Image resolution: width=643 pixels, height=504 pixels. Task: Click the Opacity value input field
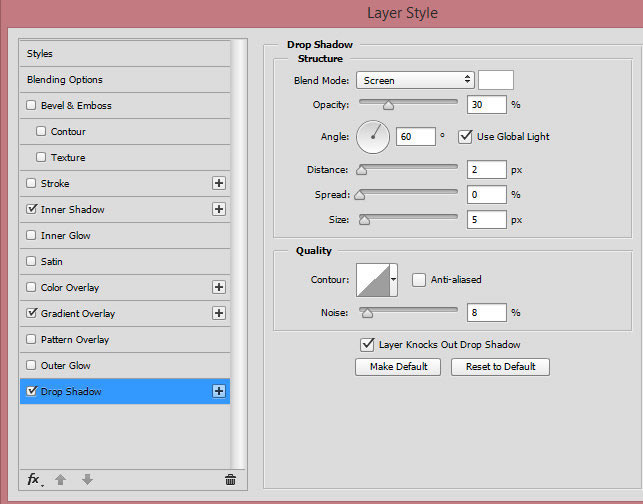(x=486, y=104)
